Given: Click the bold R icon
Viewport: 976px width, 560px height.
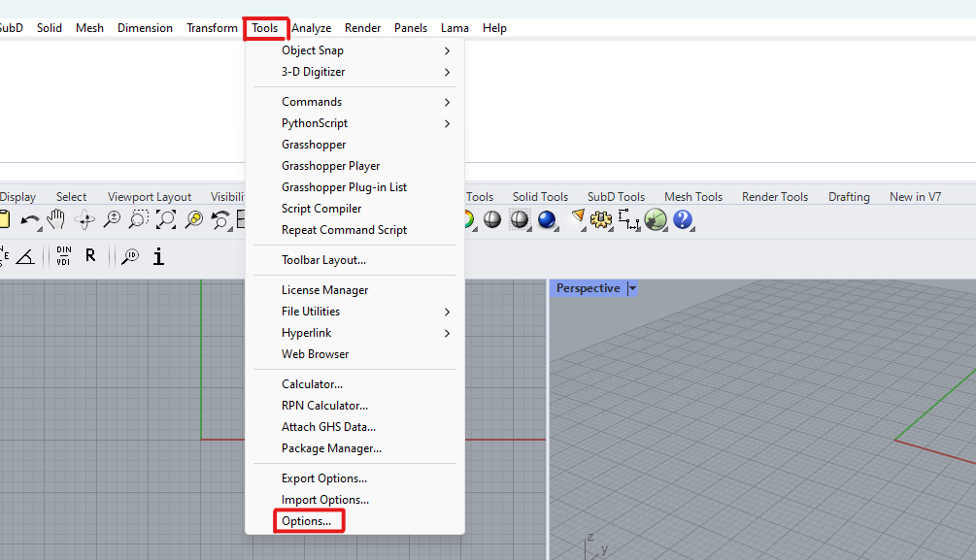Looking at the screenshot, I should [x=91, y=255].
